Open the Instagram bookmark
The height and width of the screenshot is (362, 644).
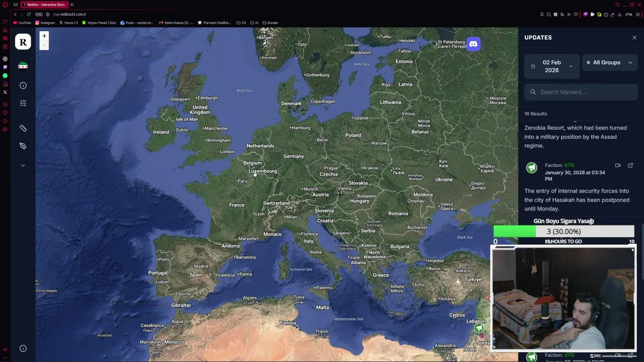click(x=45, y=23)
